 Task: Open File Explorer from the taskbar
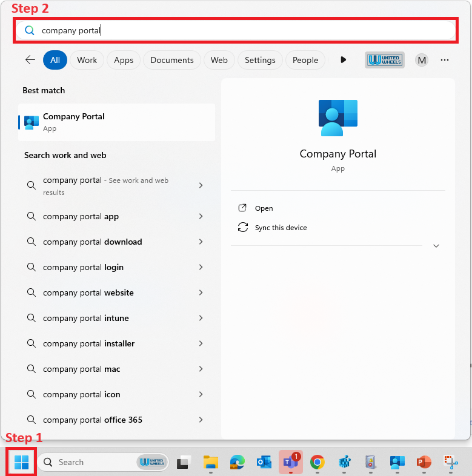coord(210,462)
